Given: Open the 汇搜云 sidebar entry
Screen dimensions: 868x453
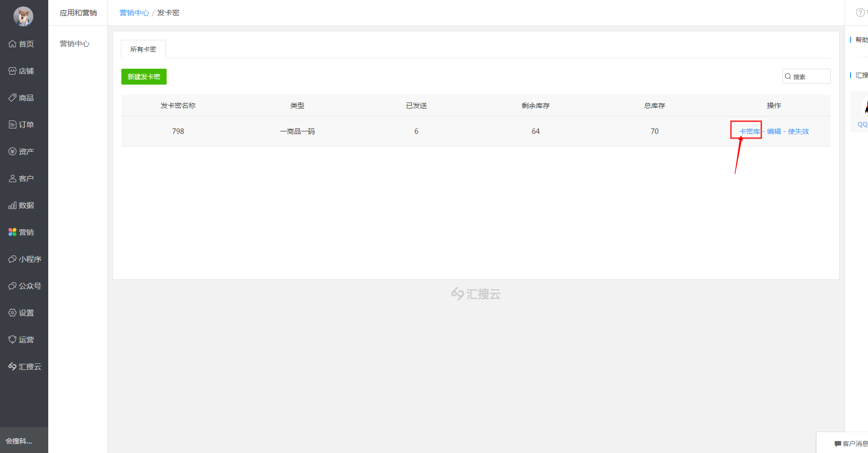Looking at the screenshot, I should (x=24, y=367).
